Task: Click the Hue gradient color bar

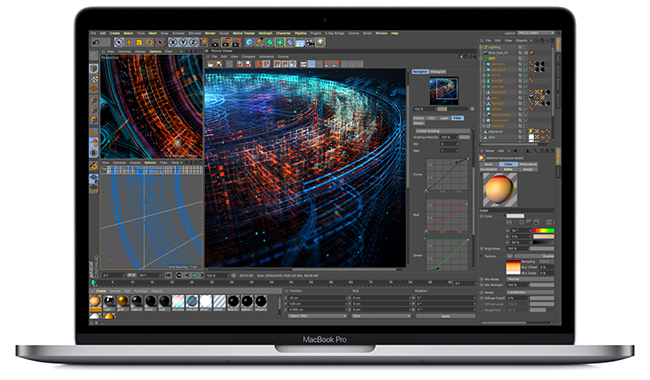Action: 543,230
